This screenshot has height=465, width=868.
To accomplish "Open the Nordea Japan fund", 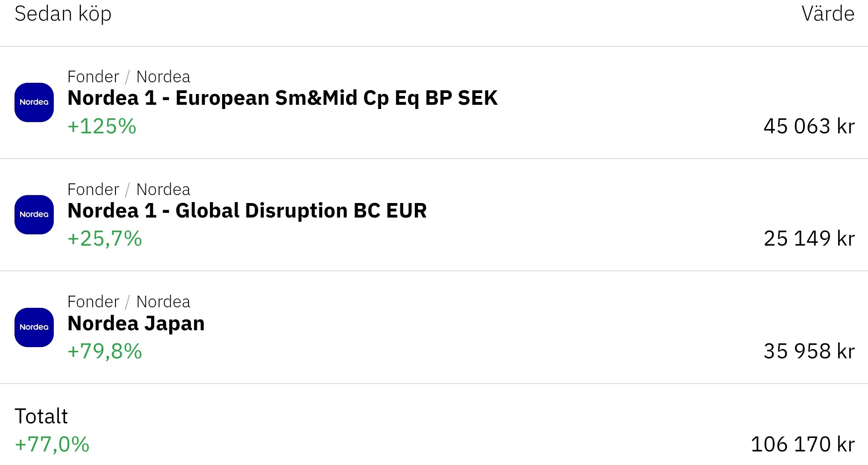I will (x=136, y=324).
